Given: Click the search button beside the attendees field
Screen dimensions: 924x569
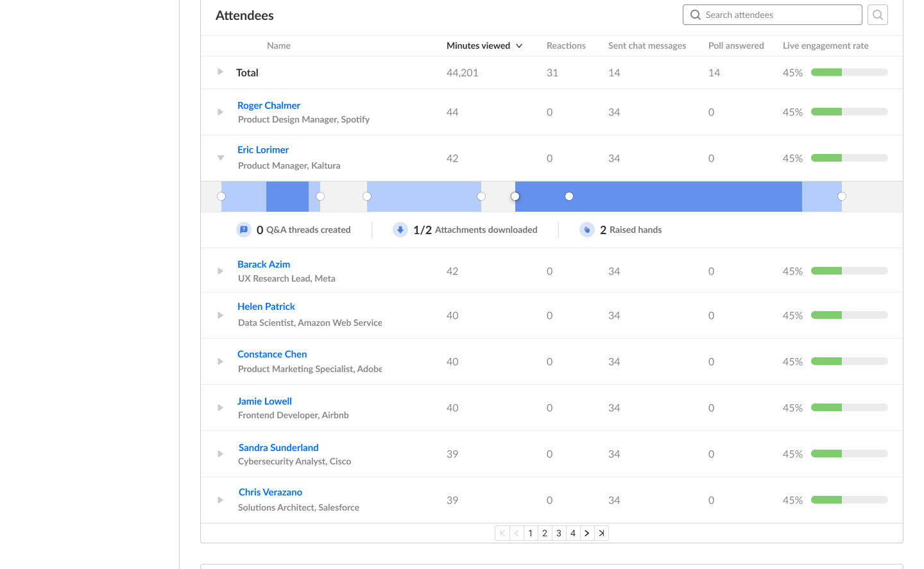Looking at the screenshot, I should pyautogui.click(x=877, y=15).
